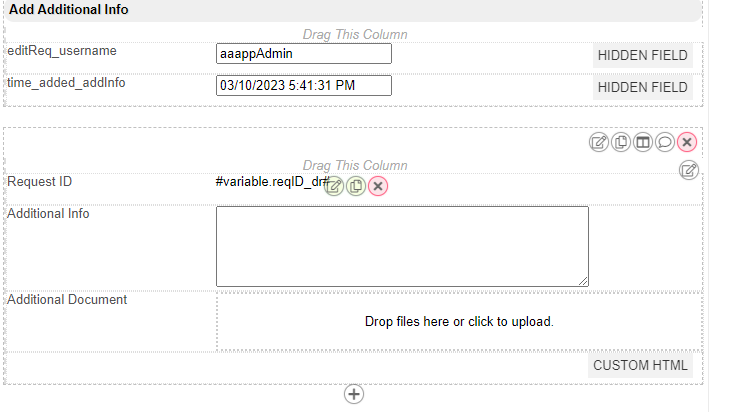Remove the Request ID field (red X)
This screenshot has height=412, width=739.
click(378, 186)
